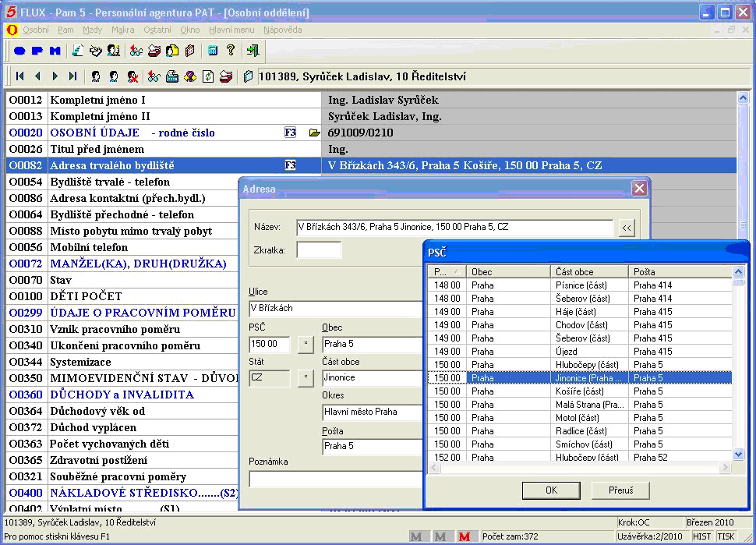The width and height of the screenshot is (756, 545).
Task: Click the green exit door icon
Action: 253,51
